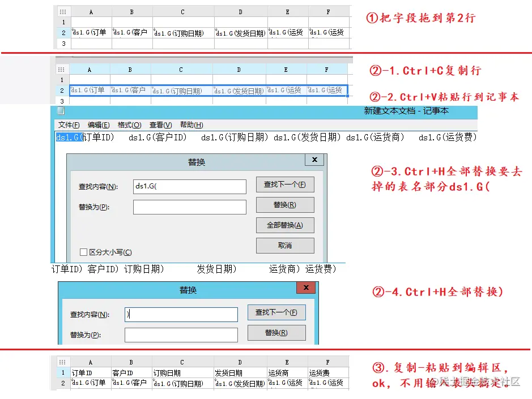Open the 编辑(E) menu in Notepad
This screenshot has width=532, height=399.
99,125
